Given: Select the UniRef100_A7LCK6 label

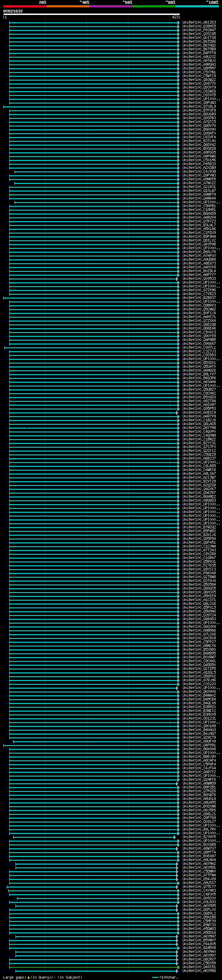Looking at the screenshot, I should (199, 634).
